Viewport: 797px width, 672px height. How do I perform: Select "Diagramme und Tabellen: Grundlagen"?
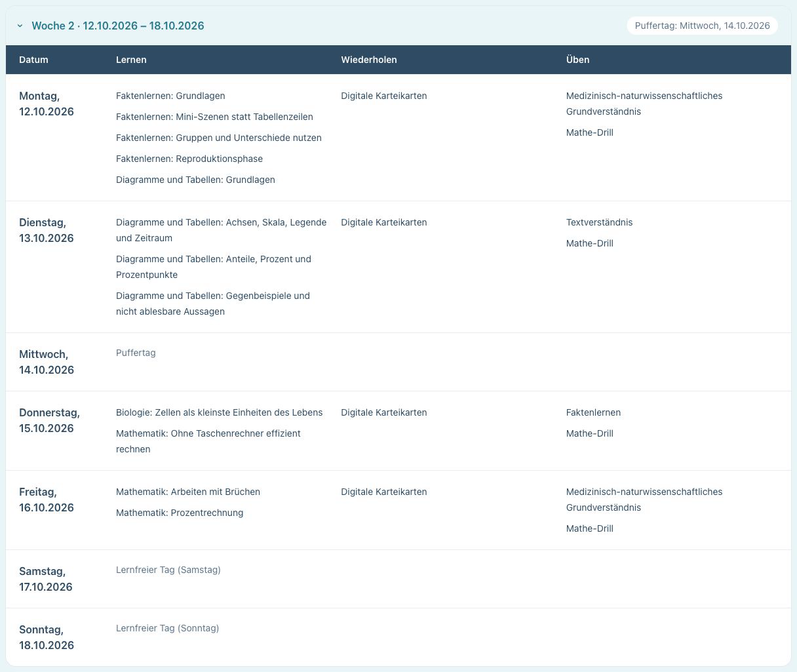click(195, 180)
